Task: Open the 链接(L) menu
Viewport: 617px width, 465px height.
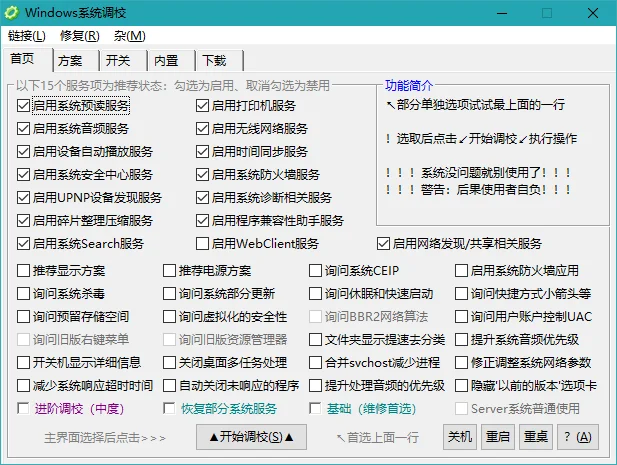Action: [x=27, y=36]
